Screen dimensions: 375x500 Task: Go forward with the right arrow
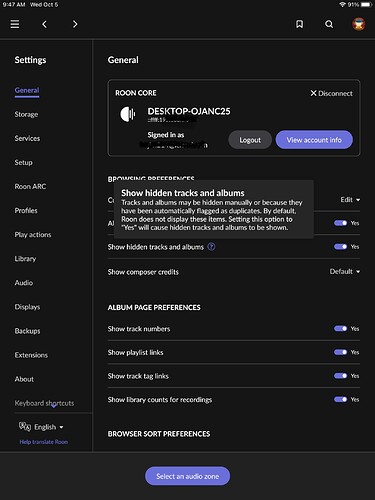tap(75, 24)
